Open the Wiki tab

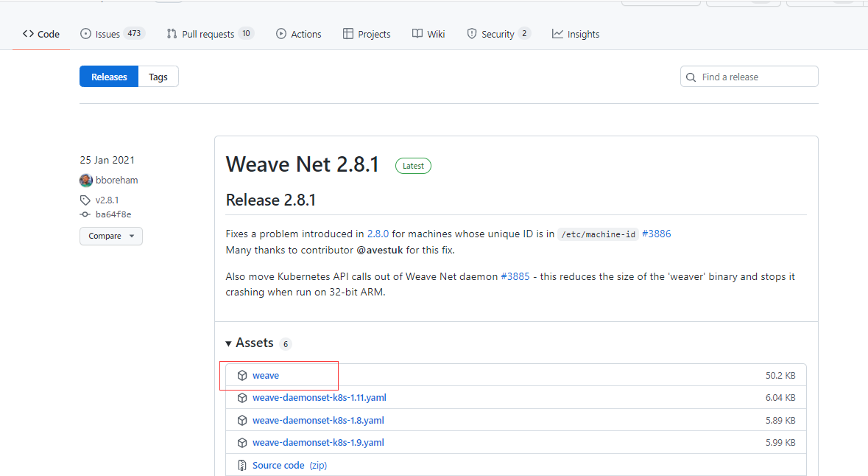(x=428, y=34)
